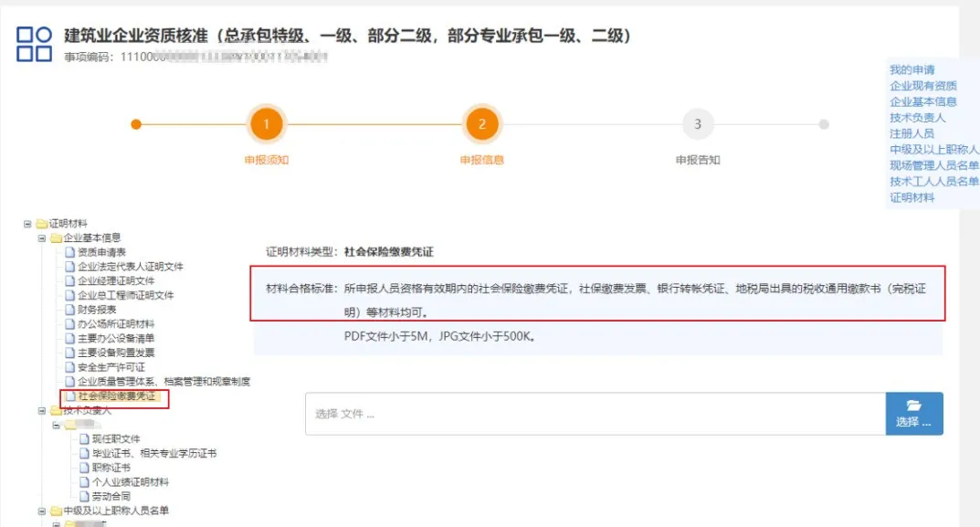The image size is (980, 527).
Task: Collapse the 技术负责人 tree folder
Action: [x=42, y=411]
